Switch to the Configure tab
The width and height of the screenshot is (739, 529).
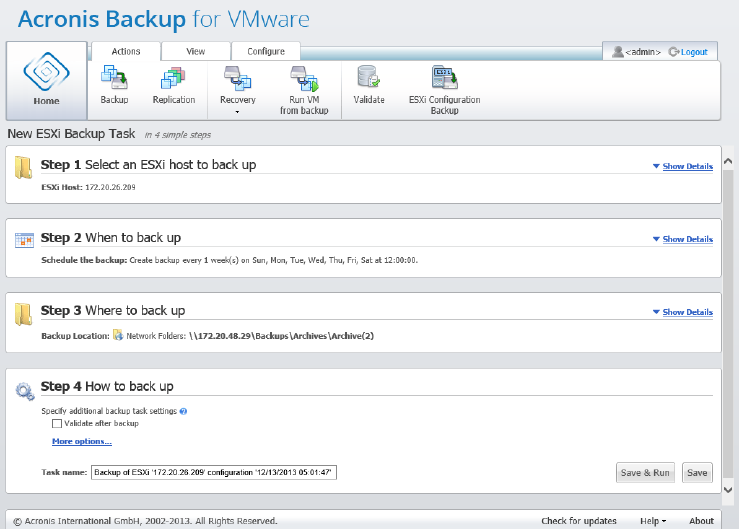click(265, 51)
